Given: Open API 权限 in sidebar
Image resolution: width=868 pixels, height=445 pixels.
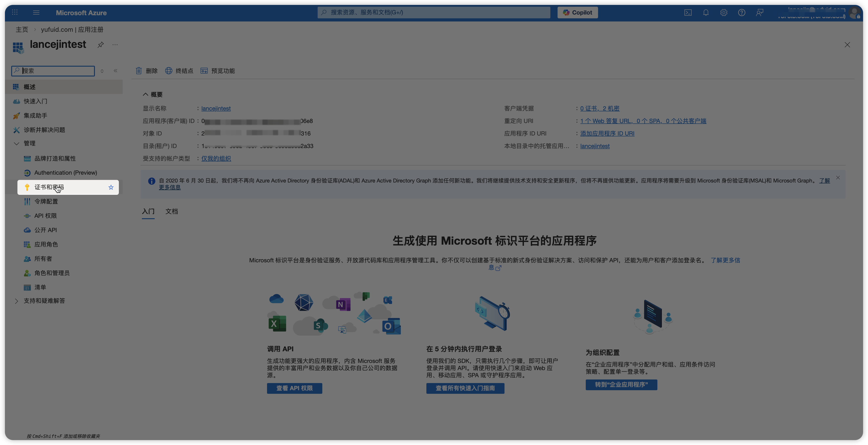Looking at the screenshot, I should [x=45, y=216].
